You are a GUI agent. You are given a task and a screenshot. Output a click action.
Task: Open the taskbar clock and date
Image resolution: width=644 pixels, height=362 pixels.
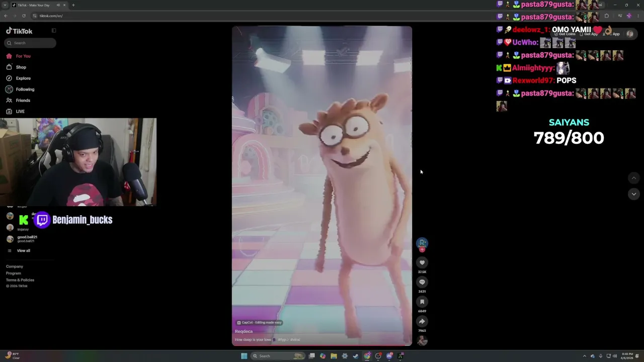coord(627,356)
